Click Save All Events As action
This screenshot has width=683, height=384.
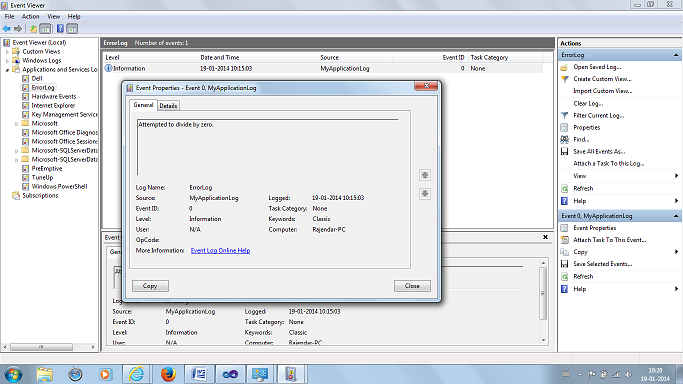click(x=599, y=152)
